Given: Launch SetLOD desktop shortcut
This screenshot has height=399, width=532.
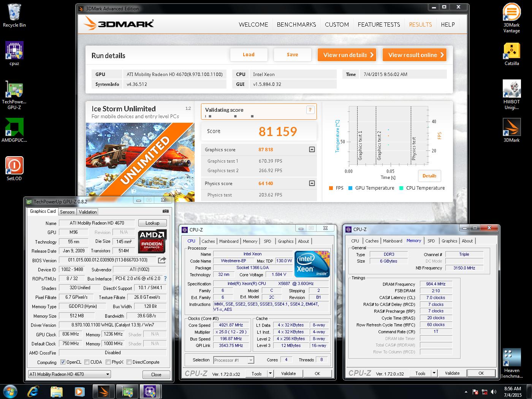Looking at the screenshot, I should (14, 168).
